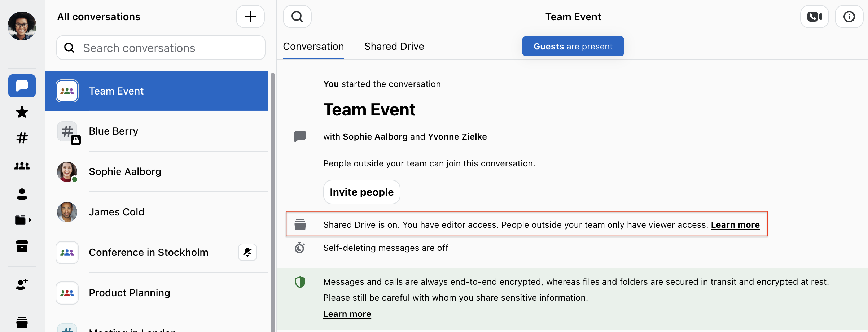Open favorites with the star icon
Viewport: 868px width, 332px height.
[22, 112]
